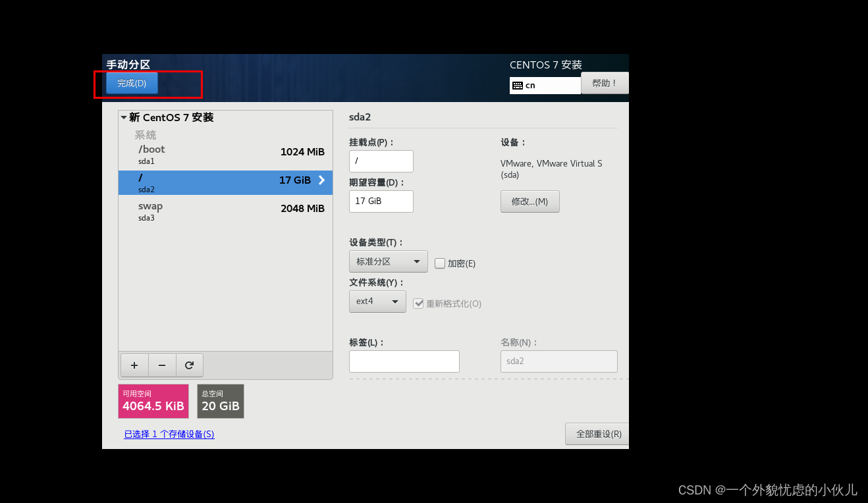868x503 pixels.
Task: Click the VMware Virtual S (sda) device text
Action: (x=551, y=169)
